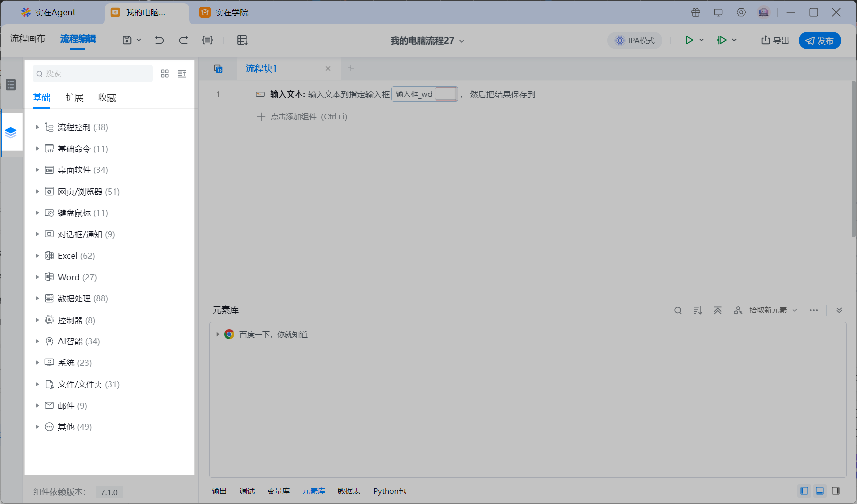Open the 输出 bottom tab

point(219,491)
